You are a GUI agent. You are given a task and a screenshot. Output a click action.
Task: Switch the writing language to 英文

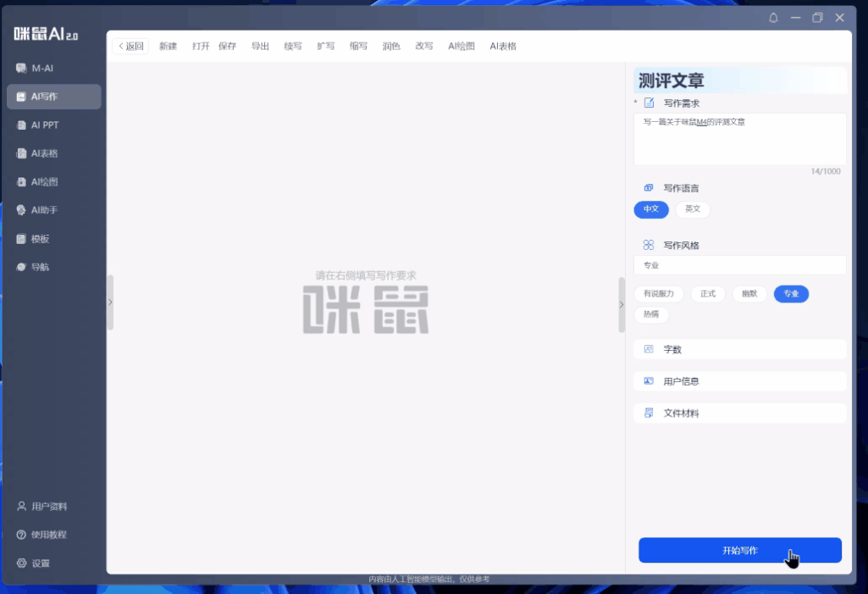click(693, 209)
